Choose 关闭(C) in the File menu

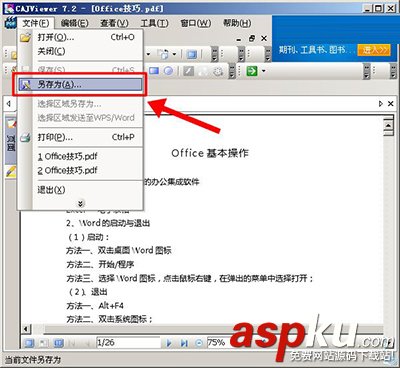(81, 51)
